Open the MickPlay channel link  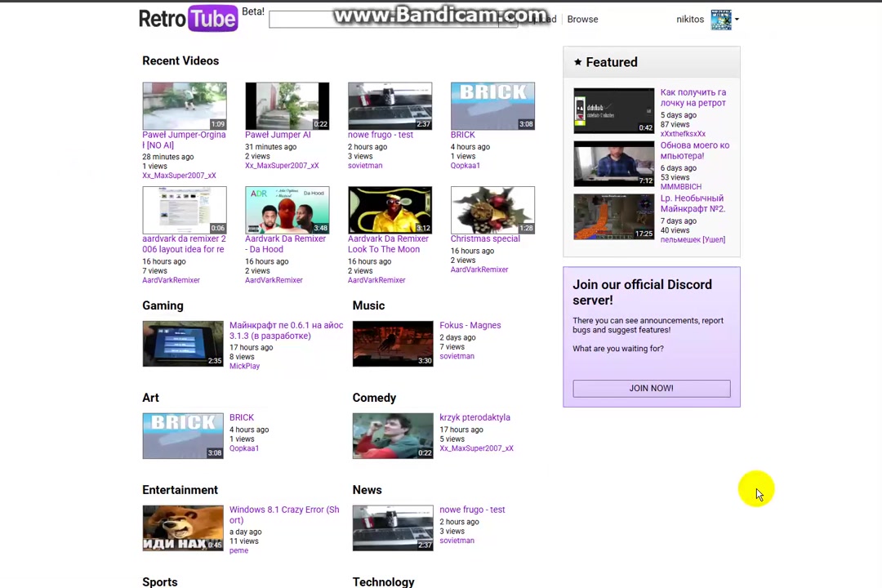[244, 367]
